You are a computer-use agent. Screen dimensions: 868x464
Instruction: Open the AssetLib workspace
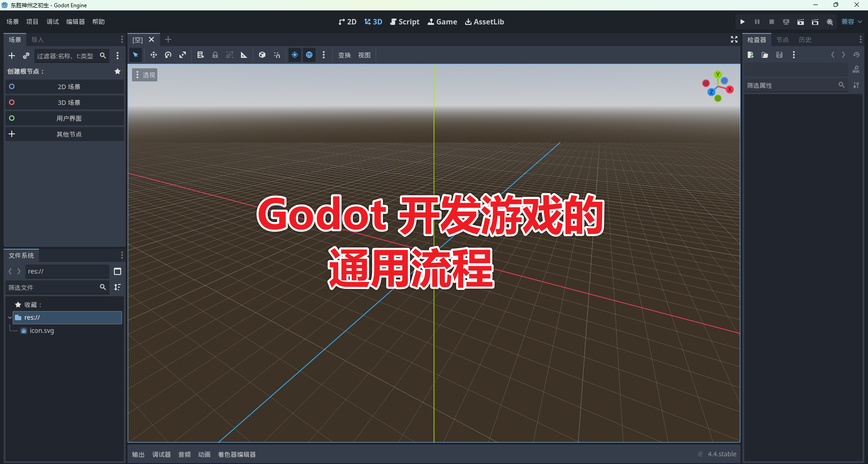pos(484,22)
